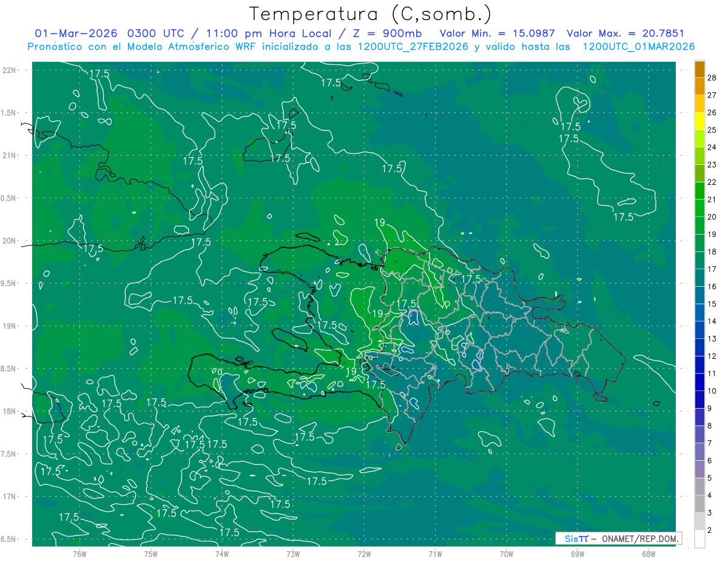Click the 'Valor Min. = 15.0987' value
The width and height of the screenshot is (728, 562).
498,33
